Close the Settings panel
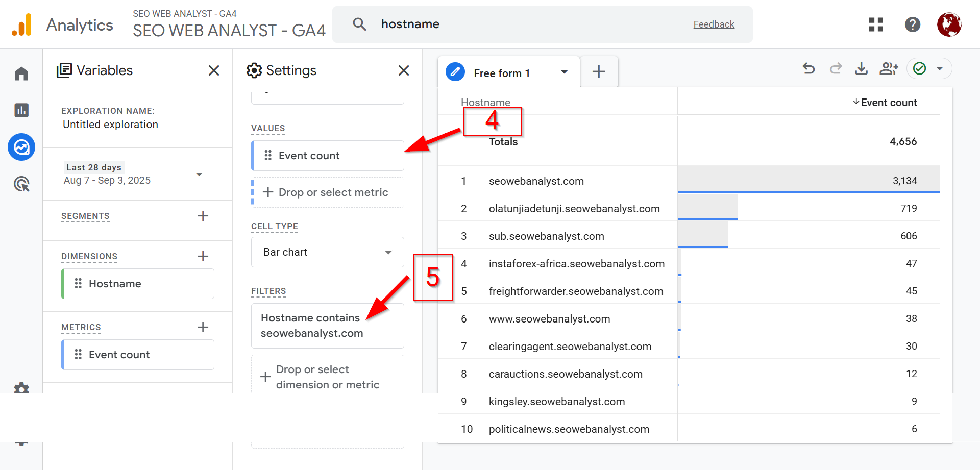 404,70
